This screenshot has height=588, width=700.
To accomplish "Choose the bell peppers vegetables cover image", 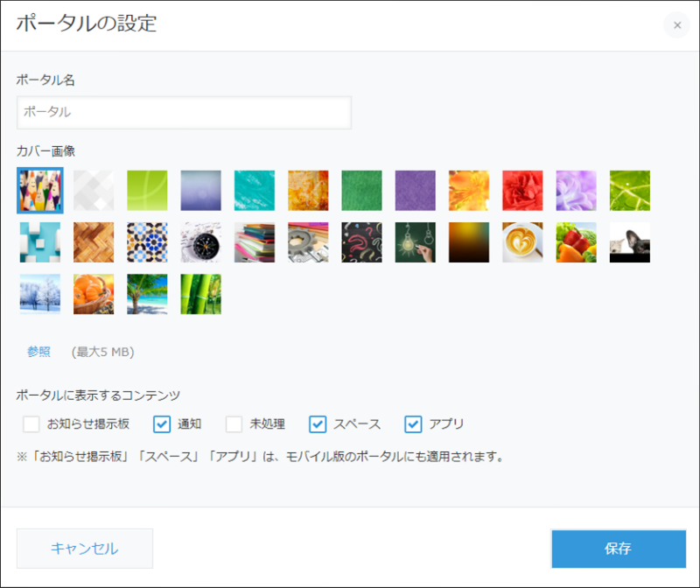I will [x=577, y=242].
